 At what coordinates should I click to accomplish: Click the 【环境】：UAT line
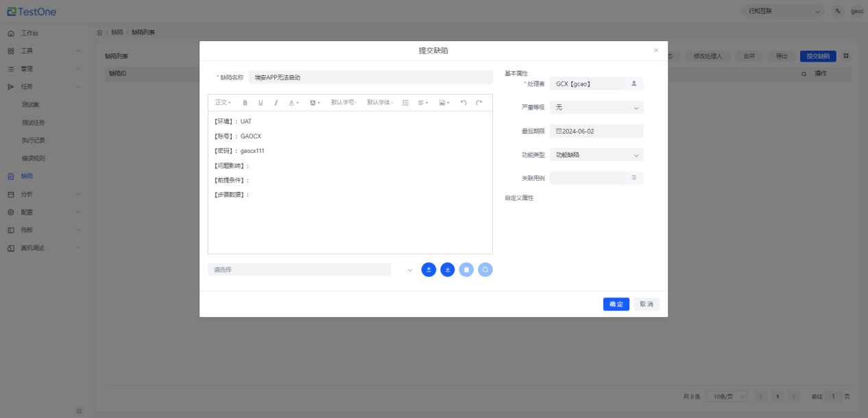[x=233, y=121]
